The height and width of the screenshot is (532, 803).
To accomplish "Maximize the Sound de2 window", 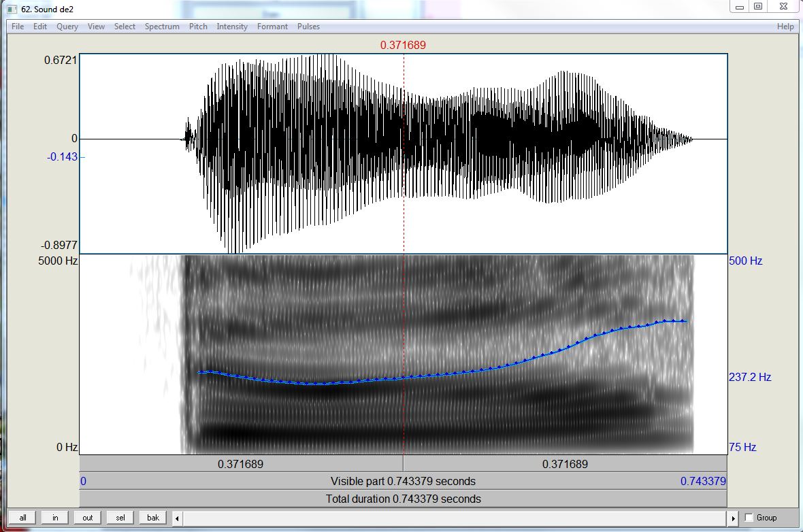I will (758, 7).
